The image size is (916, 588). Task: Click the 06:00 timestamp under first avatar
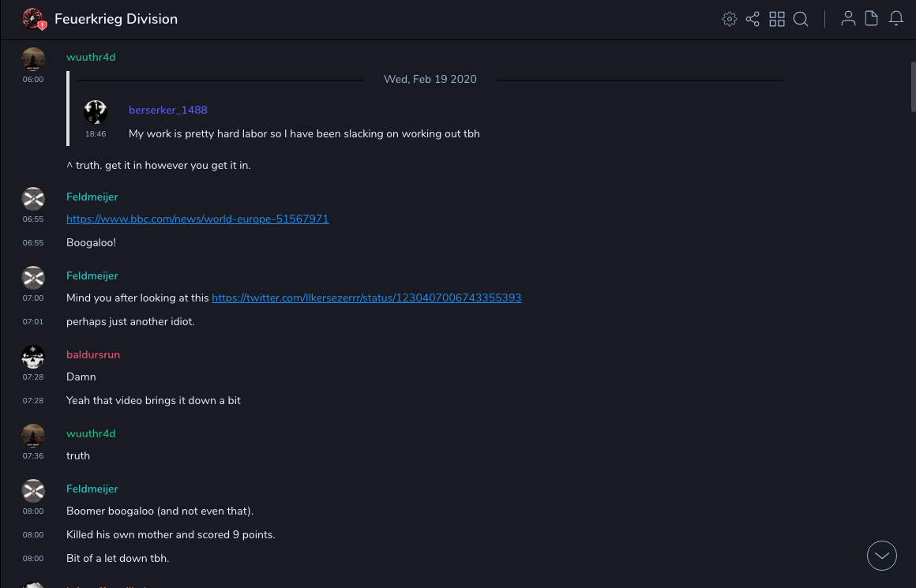(x=33, y=79)
